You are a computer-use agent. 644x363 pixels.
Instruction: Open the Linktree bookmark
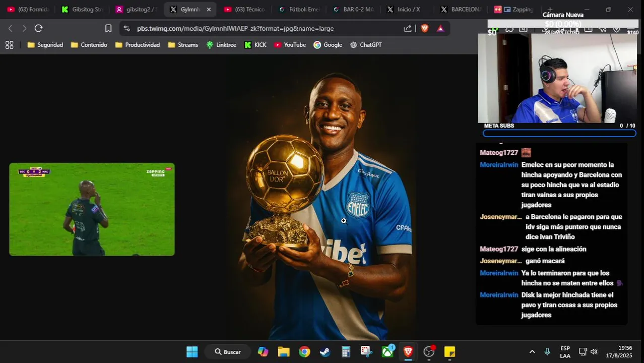[221, 45]
